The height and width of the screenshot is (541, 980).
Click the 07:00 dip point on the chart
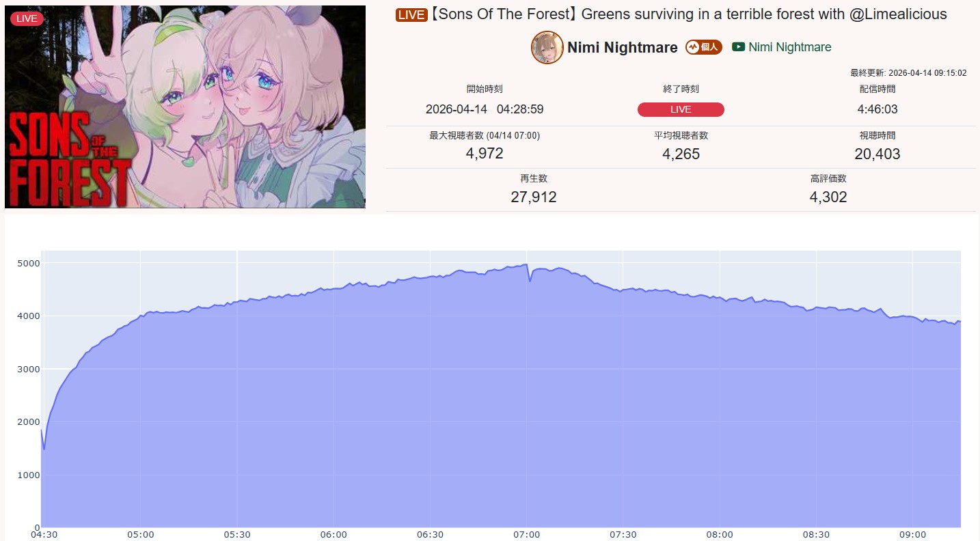click(530, 280)
